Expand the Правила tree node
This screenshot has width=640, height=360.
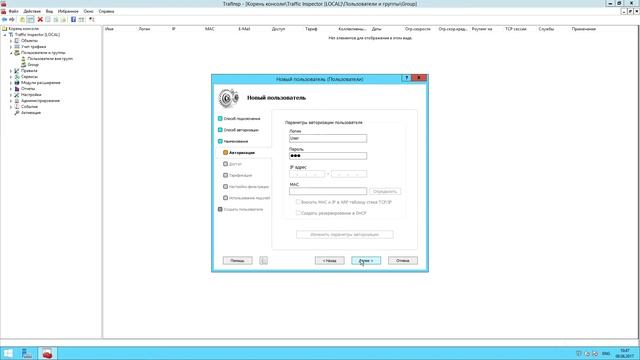click(11, 71)
